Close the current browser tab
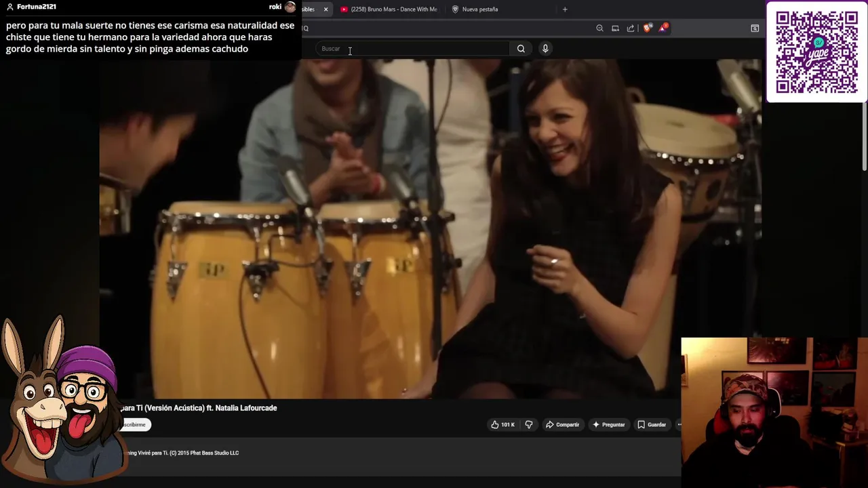Image resolution: width=868 pixels, height=488 pixels. click(x=325, y=9)
